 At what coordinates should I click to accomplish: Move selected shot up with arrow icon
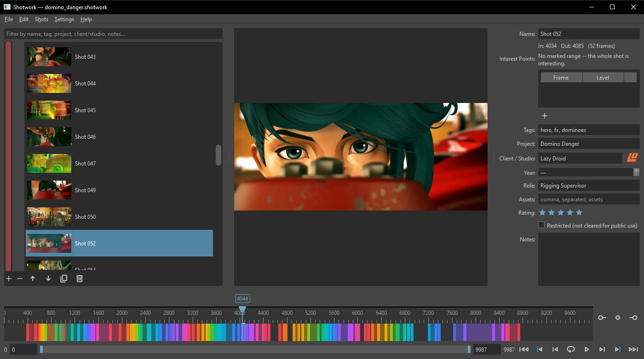point(33,279)
